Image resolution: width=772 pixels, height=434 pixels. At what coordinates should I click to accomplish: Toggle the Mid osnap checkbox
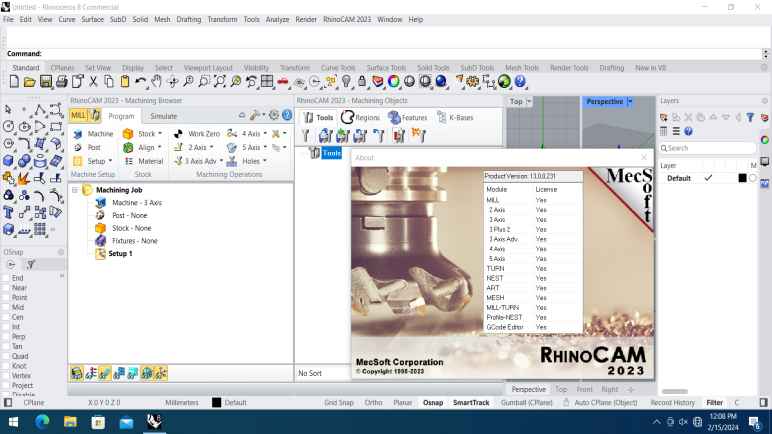5,308
